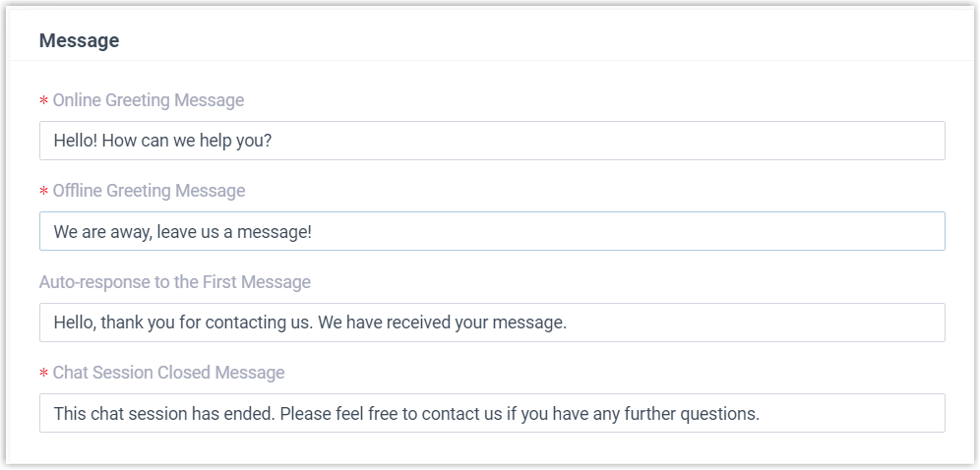Click the "Auto-response to the First Message" label
The width and height of the screenshot is (980, 470).
174,282
